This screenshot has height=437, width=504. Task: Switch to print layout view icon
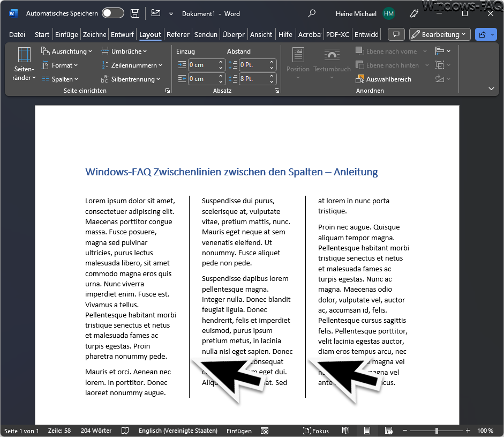tap(367, 431)
